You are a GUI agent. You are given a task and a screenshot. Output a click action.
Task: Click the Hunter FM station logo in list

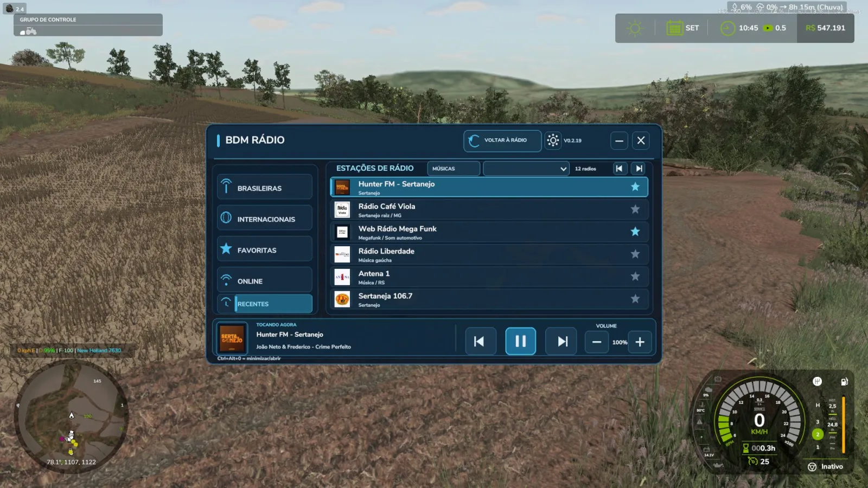[342, 187]
